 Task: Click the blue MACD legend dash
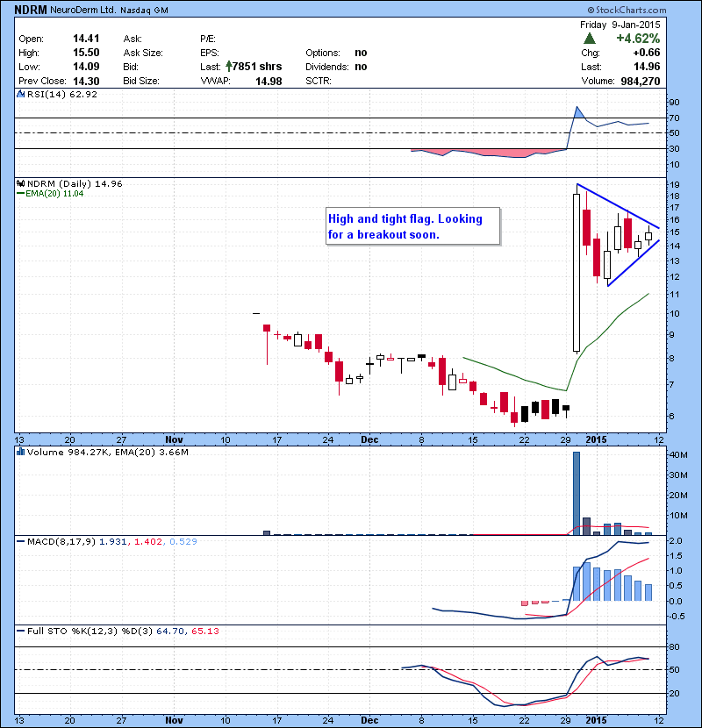pyautogui.click(x=20, y=541)
